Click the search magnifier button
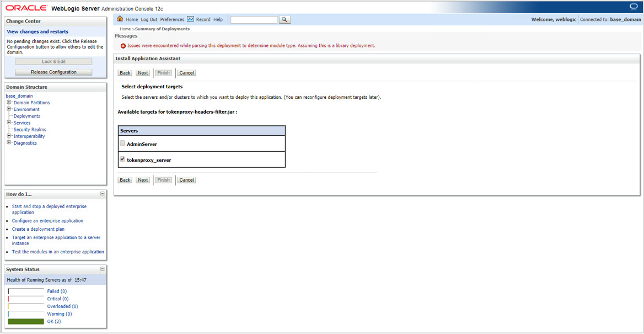Image resolution: width=644 pixels, height=334 pixels. pos(285,20)
